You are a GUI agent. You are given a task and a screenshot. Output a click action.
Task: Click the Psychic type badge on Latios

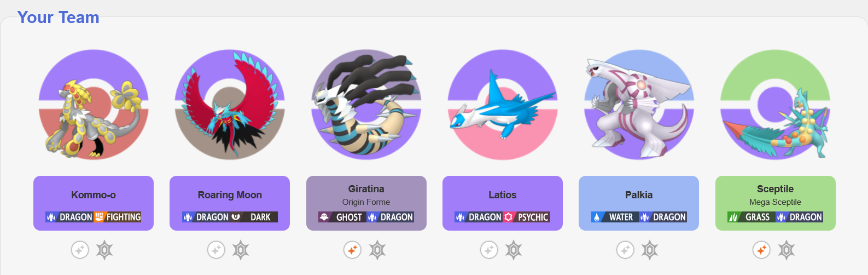pyautogui.click(x=526, y=217)
